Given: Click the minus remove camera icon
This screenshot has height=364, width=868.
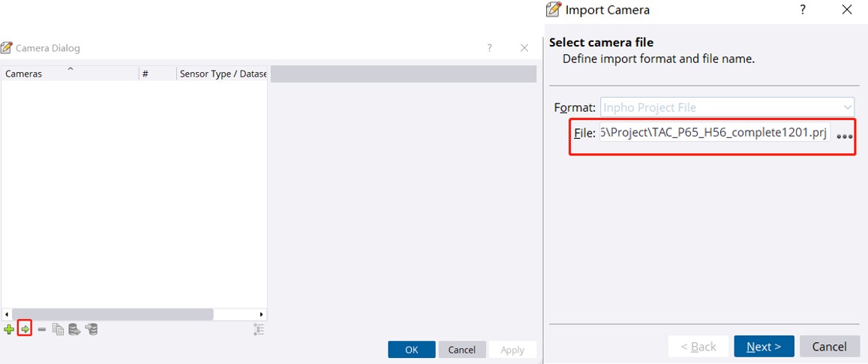Looking at the screenshot, I should pyautogui.click(x=41, y=329).
